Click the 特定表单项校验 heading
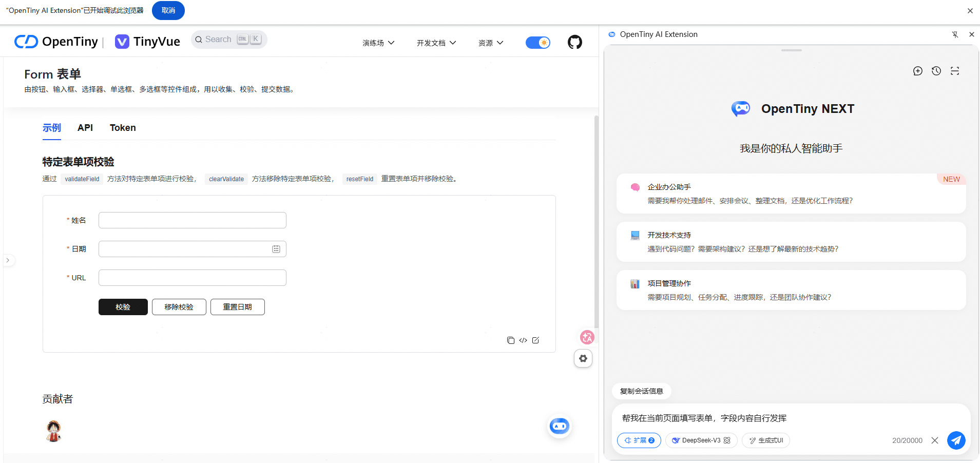Image resolution: width=980 pixels, height=463 pixels. click(79, 162)
